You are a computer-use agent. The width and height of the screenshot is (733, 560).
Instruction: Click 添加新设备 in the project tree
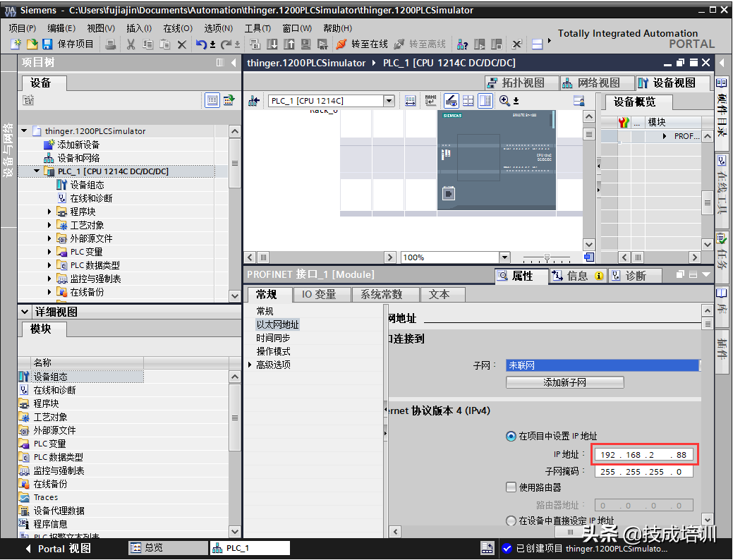coord(78,145)
